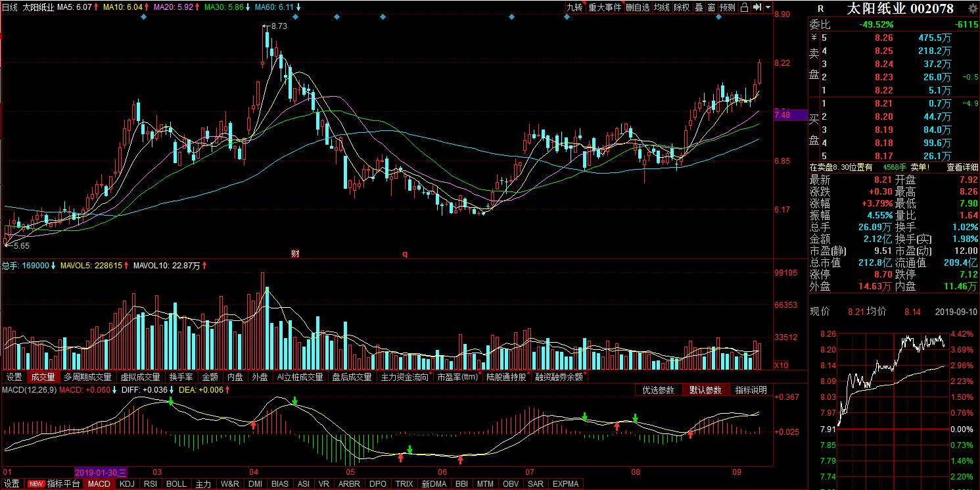Select the SAR indicator tab

point(536,484)
